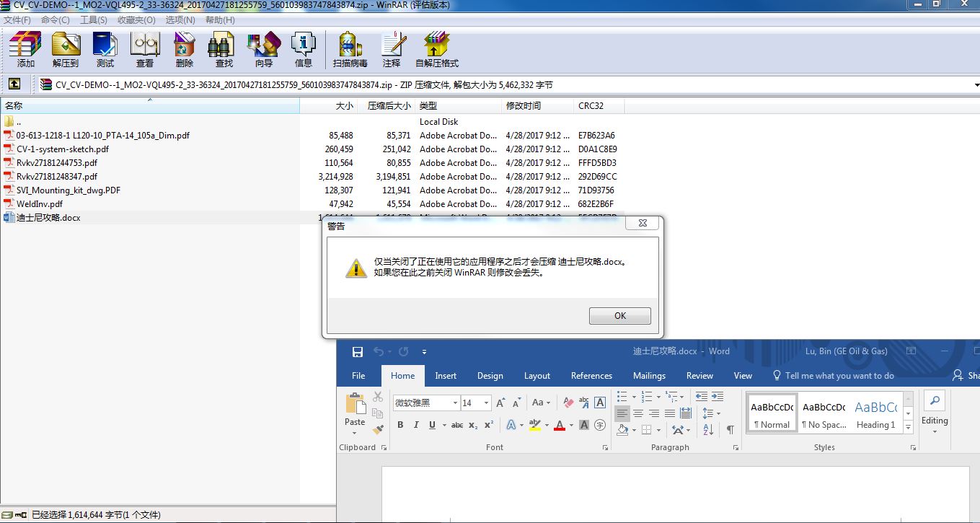The image size is (980, 523).
Task: Toggle Bold formatting in Word
Action: click(x=400, y=425)
